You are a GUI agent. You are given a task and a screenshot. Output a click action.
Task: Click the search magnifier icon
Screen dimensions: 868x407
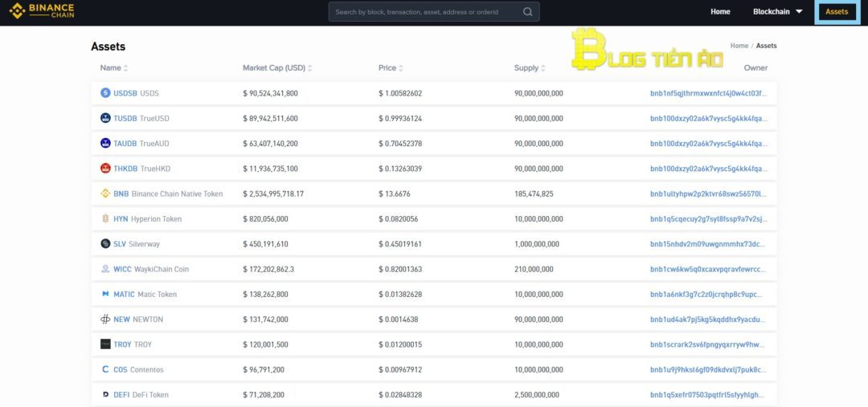click(527, 12)
